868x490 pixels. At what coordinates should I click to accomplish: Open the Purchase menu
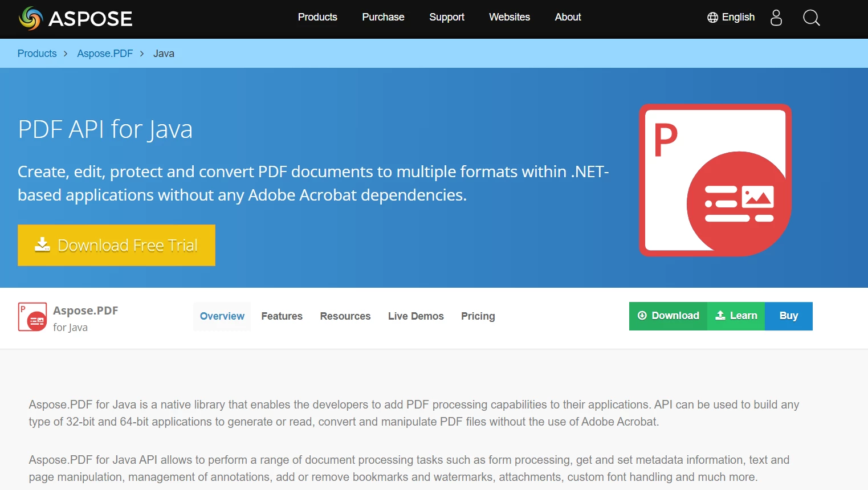(x=383, y=17)
